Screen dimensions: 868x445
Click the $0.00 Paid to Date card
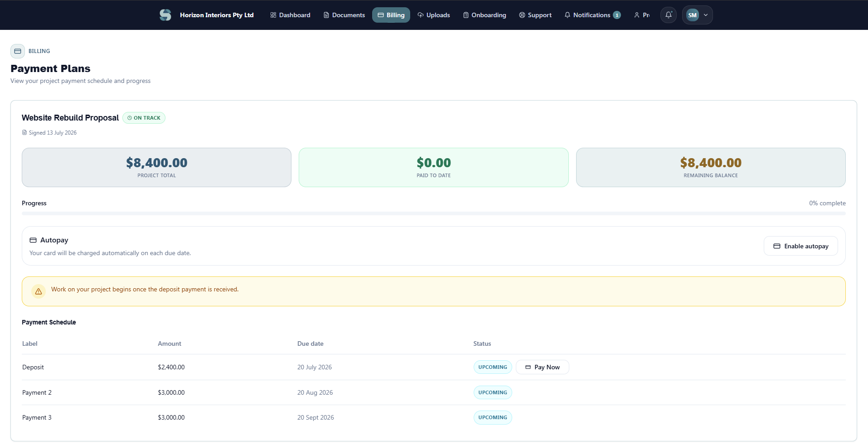click(433, 167)
